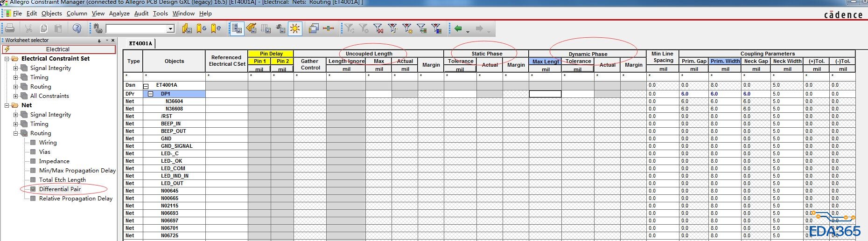Click the second grey filter funnel icon

(x=364, y=28)
